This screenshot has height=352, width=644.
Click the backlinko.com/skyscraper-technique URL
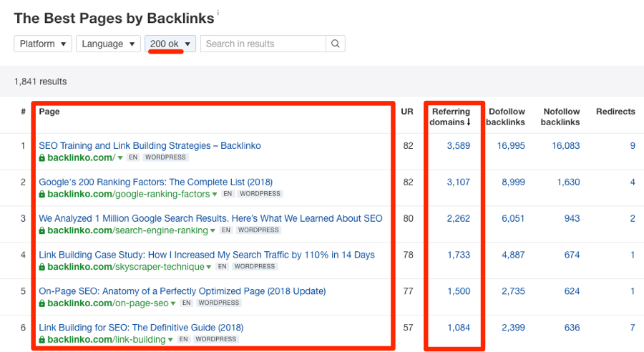(126, 267)
